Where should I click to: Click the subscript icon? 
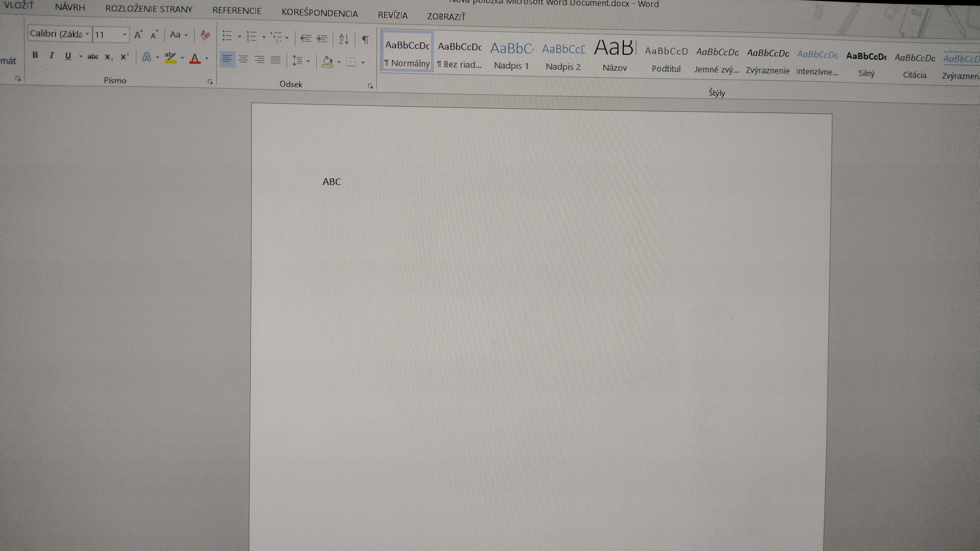click(x=109, y=57)
